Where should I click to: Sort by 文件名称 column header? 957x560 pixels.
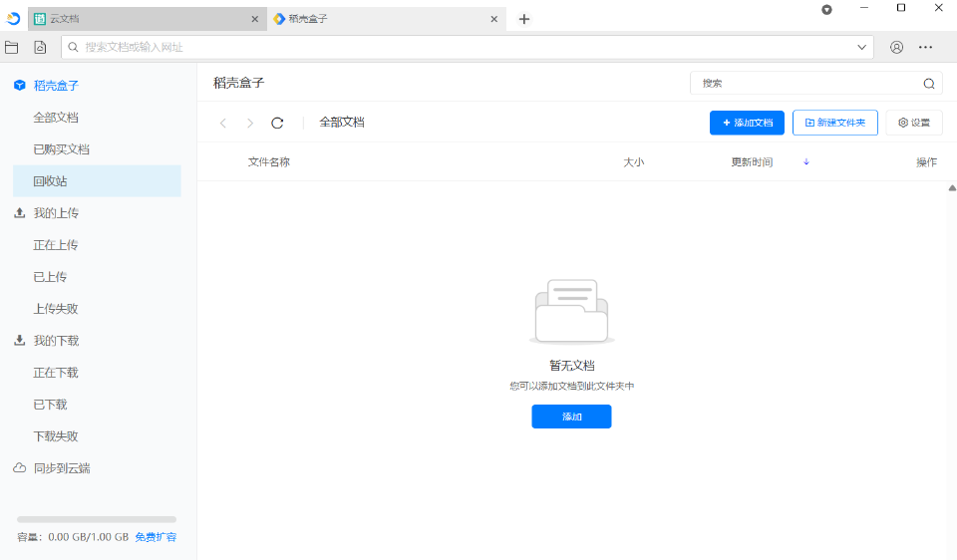pos(268,161)
